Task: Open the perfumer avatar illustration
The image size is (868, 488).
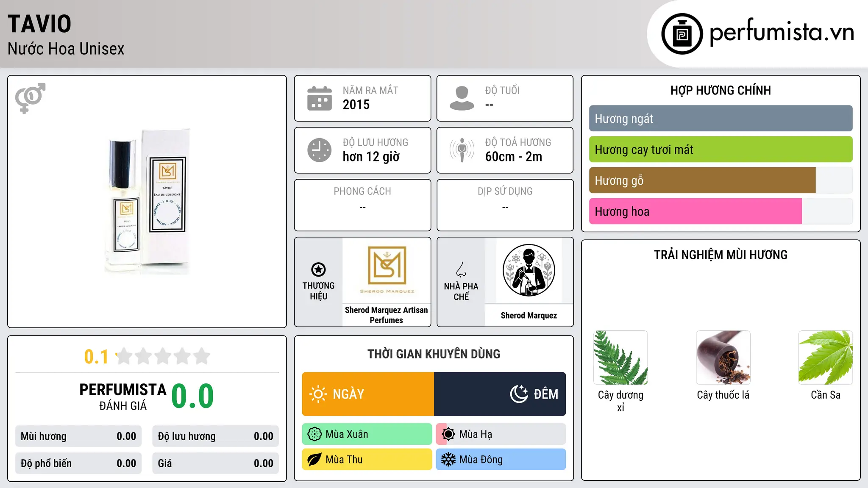Action: [529, 270]
